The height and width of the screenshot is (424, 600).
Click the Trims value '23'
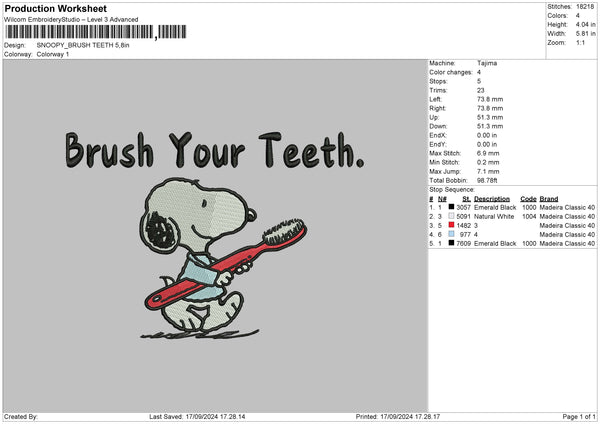(481, 90)
